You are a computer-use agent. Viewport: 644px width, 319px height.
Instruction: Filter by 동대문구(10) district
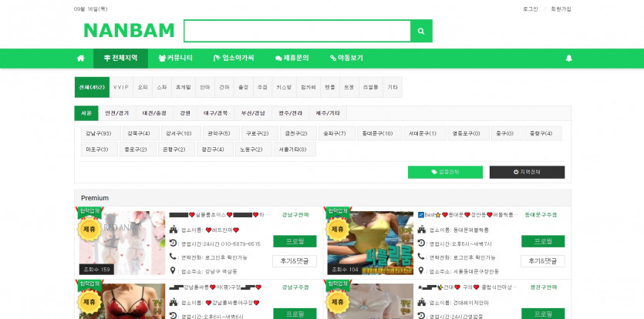click(x=377, y=133)
